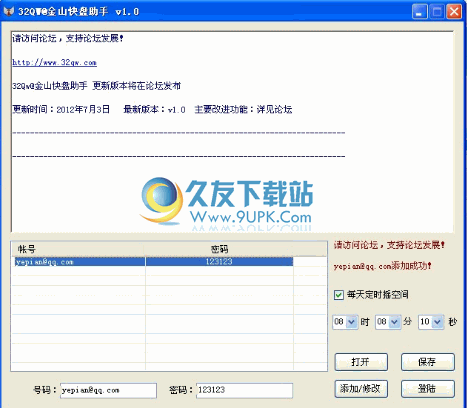Close the 金山快盘助手 window
This screenshot has height=408, width=467.
click(x=454, y=12)
